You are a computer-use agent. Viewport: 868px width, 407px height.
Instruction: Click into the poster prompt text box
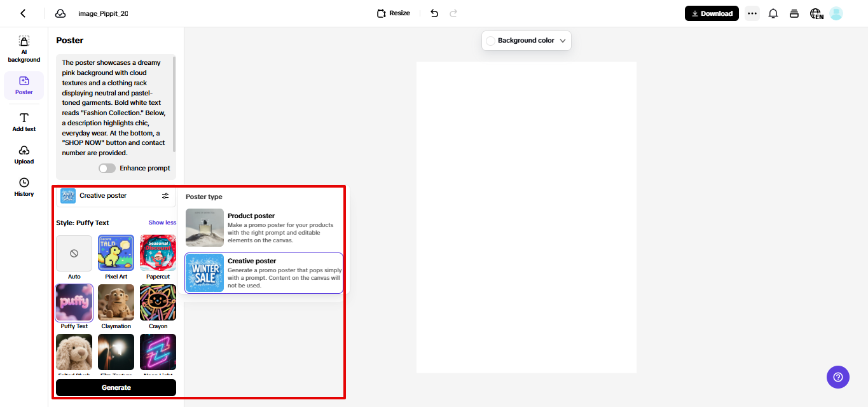coord(114,107)
